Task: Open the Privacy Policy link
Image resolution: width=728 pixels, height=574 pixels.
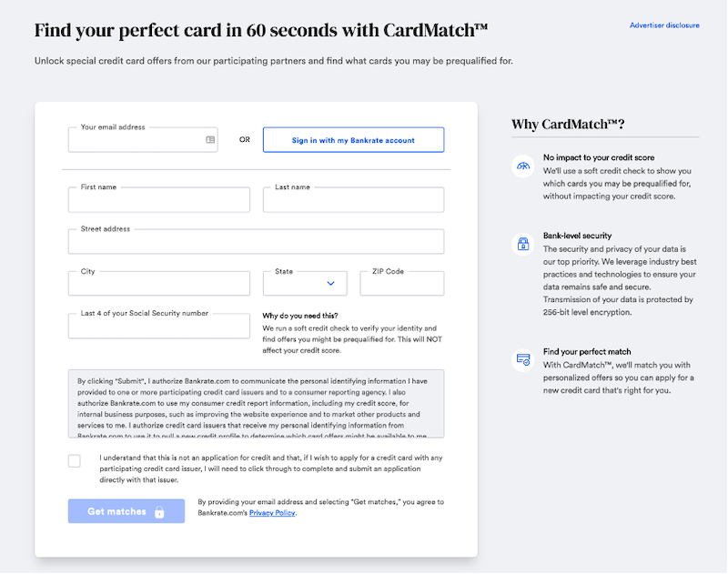Action: (x=272, y=513)
